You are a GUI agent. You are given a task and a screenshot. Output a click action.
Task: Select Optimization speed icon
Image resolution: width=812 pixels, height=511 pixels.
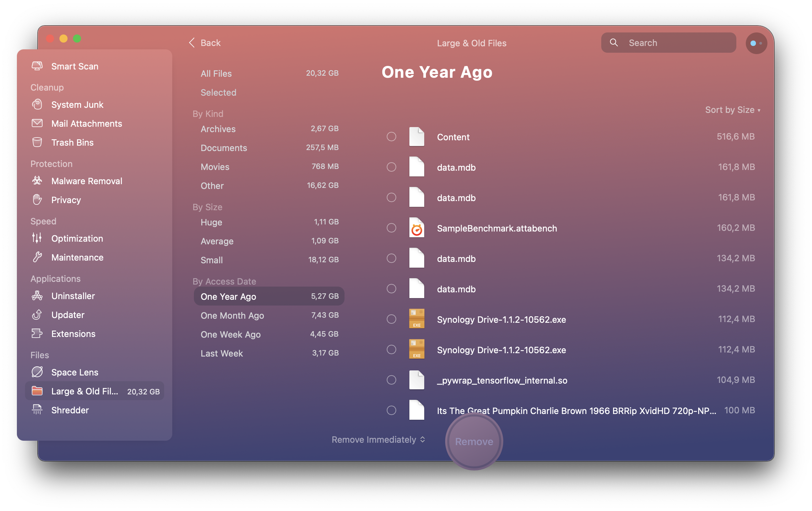pyautogui.click(x=37, y=238)
